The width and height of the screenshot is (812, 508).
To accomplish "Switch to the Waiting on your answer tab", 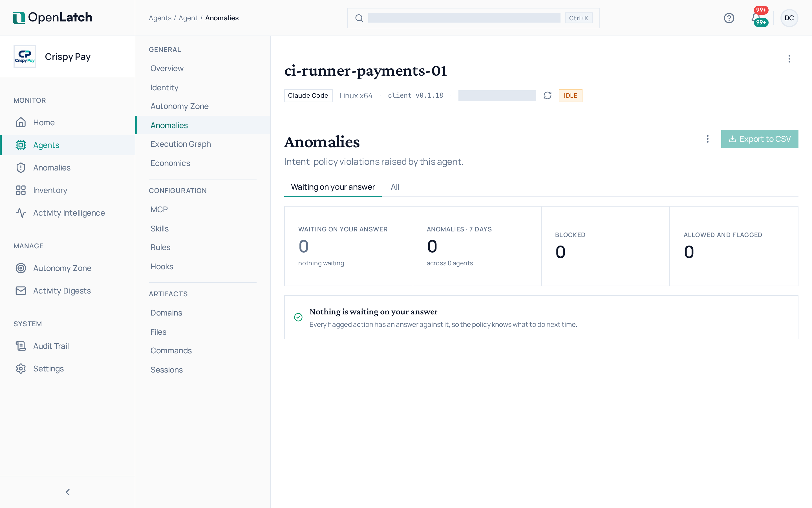I will click(x=332, y=187).
